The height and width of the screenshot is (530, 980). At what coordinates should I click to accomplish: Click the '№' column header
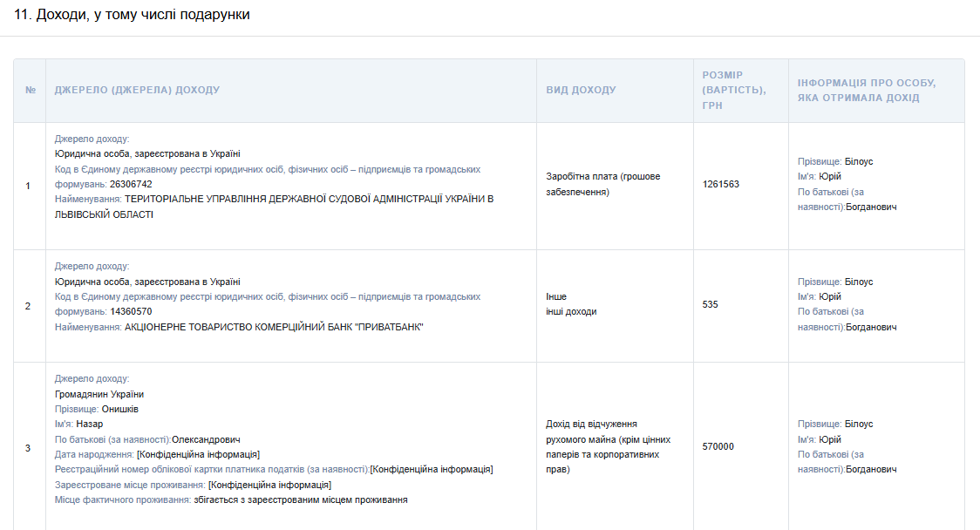pyautogui.click(x=30, y=90)
